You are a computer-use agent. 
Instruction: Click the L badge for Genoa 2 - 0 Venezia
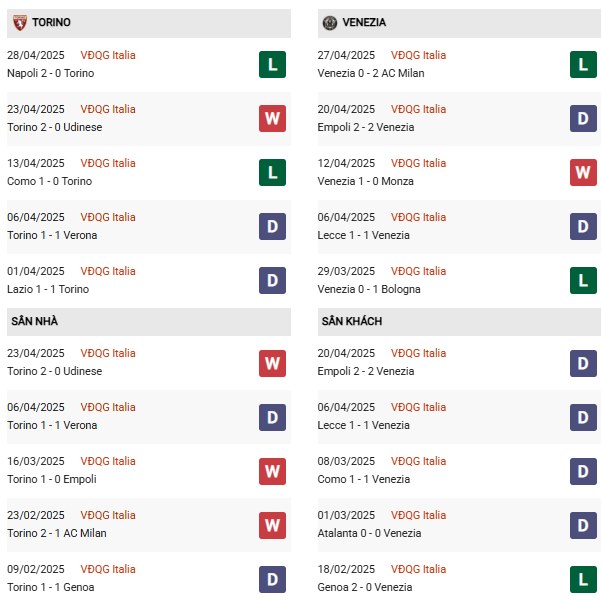(x=583, y=579)
